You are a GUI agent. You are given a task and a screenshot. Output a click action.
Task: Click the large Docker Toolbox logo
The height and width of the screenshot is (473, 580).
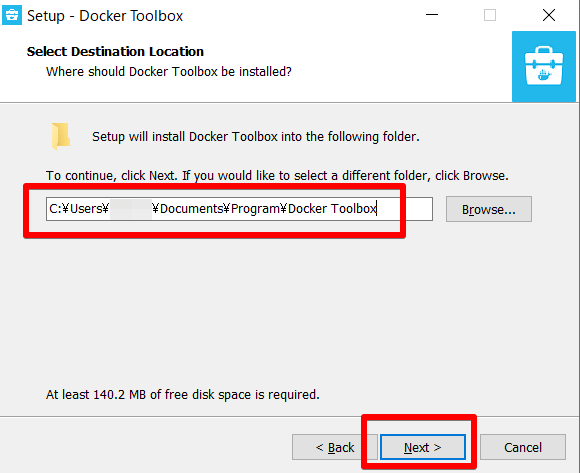pos(544,66)
